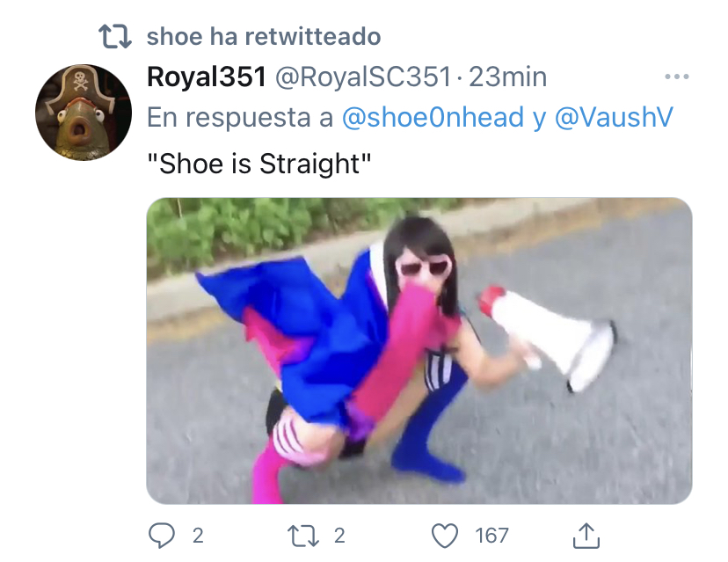Open the "shoe ha retwitteado" retweeter link
This screenshot has width=728, height=562.
[x=264, y=37]
